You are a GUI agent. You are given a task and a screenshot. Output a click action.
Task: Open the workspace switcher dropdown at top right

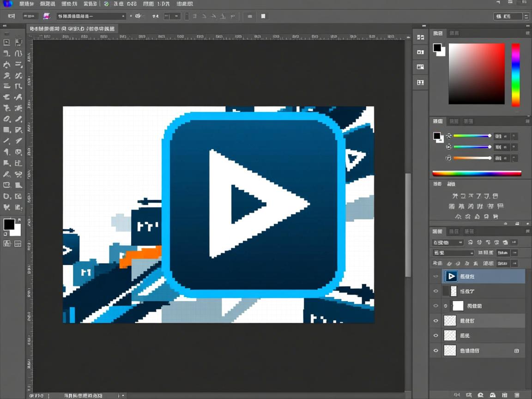point(511,16)
